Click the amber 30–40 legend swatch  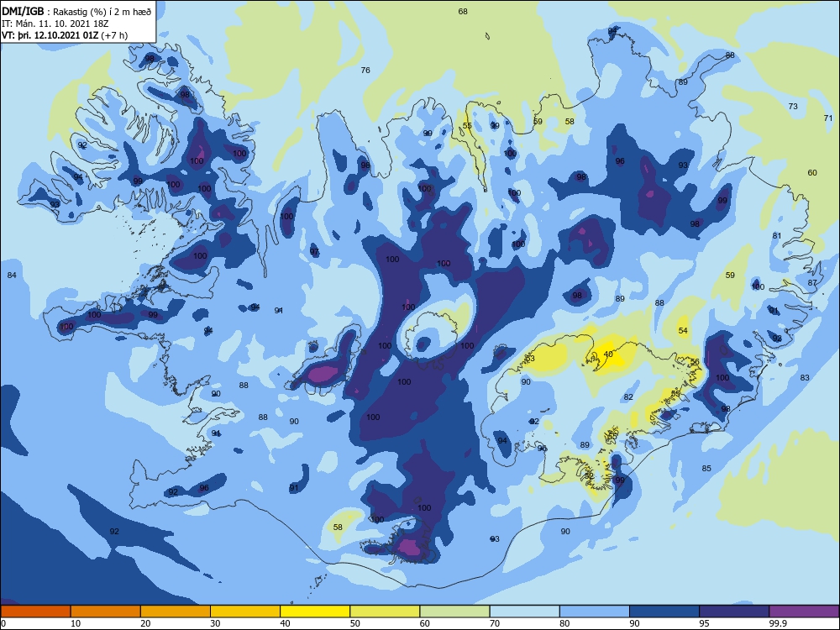pos(245,612)
